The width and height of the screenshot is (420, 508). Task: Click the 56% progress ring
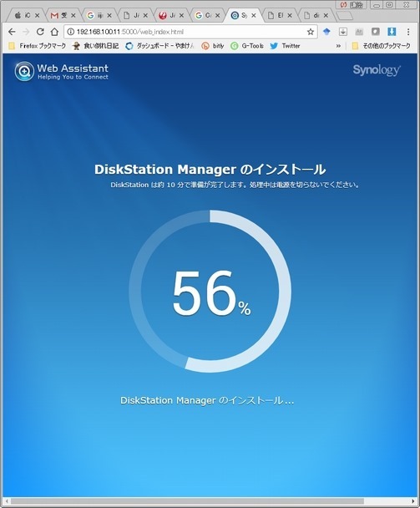coord(210,291)
